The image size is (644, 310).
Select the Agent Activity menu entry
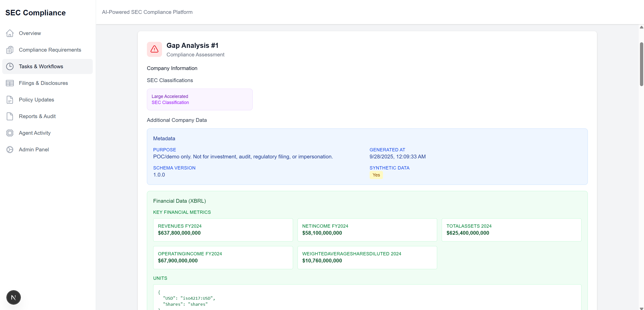(35, 133)
